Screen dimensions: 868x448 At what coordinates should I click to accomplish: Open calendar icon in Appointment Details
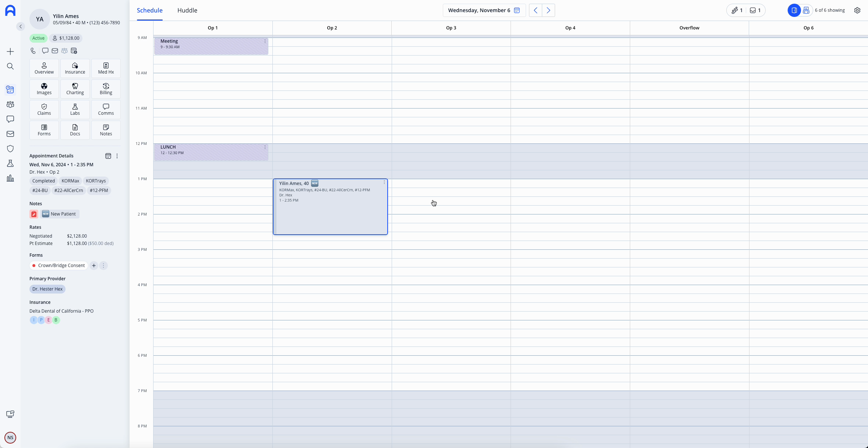108,156
